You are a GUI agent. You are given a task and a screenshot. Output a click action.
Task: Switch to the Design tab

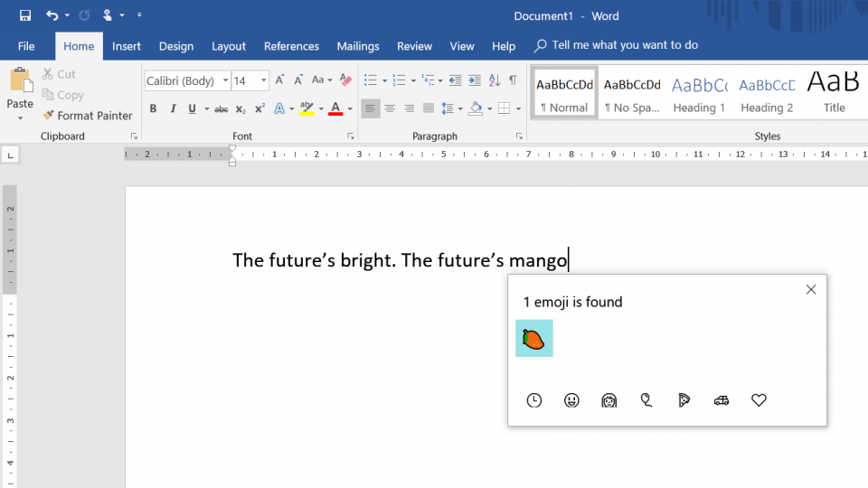tap(176, 46)
